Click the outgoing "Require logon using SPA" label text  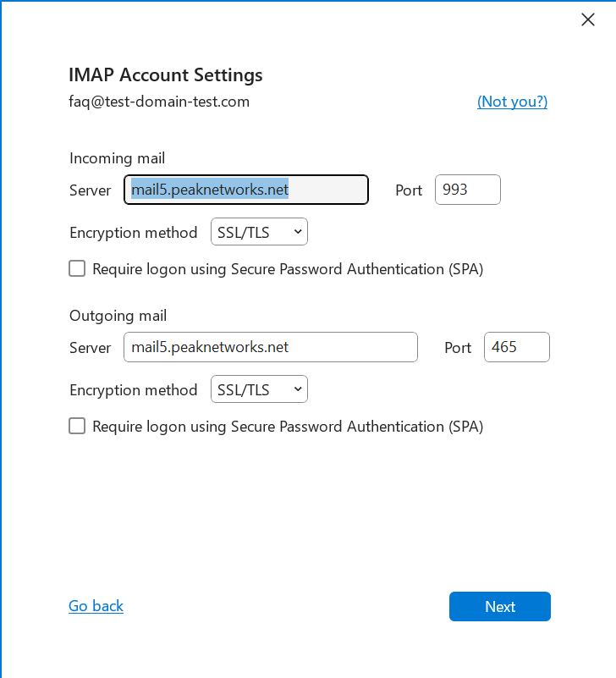[288, 427]
